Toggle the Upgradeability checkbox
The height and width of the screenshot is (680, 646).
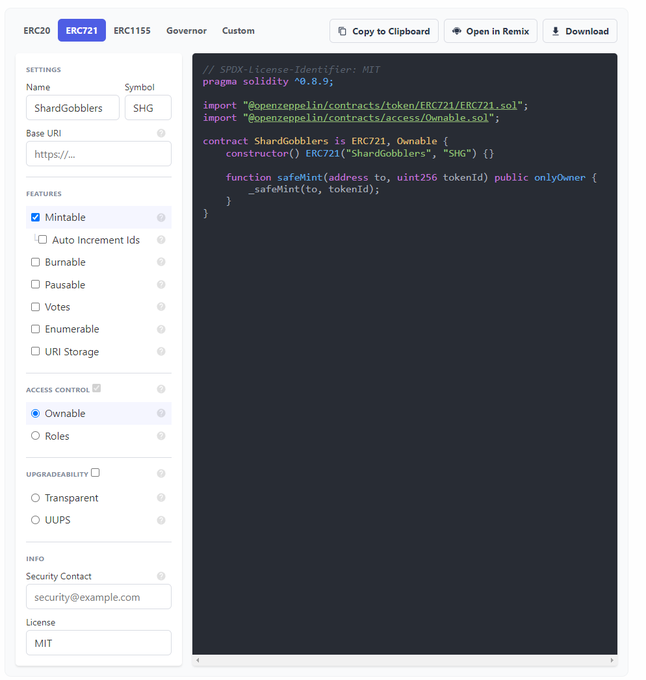pos(95,473)
